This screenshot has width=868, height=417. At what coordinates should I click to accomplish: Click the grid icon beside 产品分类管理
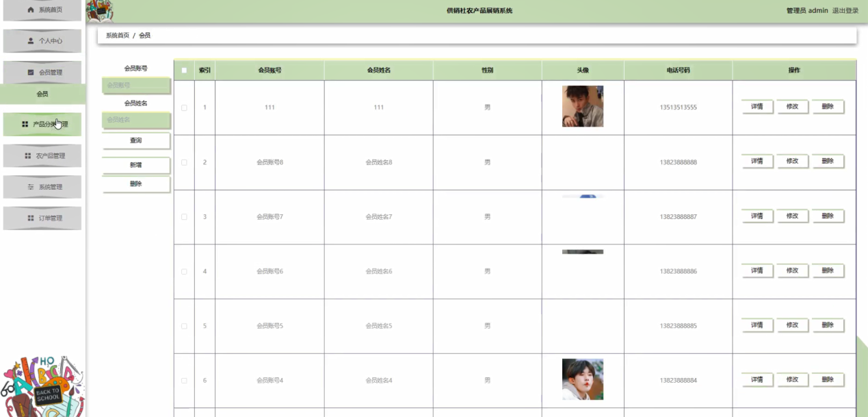[25, 125]
